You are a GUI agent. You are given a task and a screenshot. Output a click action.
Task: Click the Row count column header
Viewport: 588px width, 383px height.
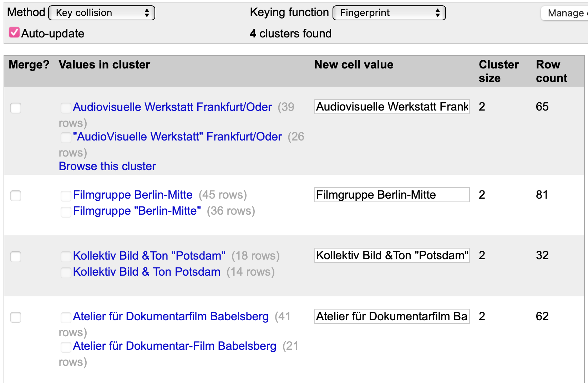(x=551, y=71)
